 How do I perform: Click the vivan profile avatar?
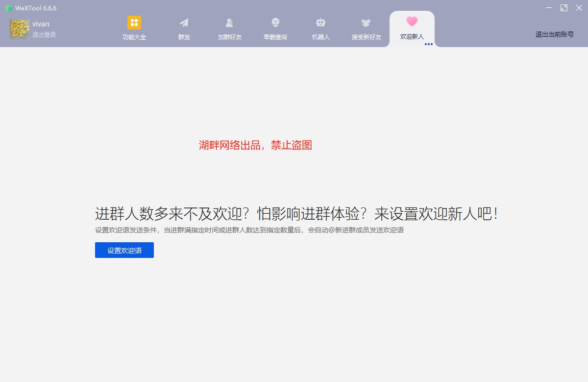(x=19, y=28)
